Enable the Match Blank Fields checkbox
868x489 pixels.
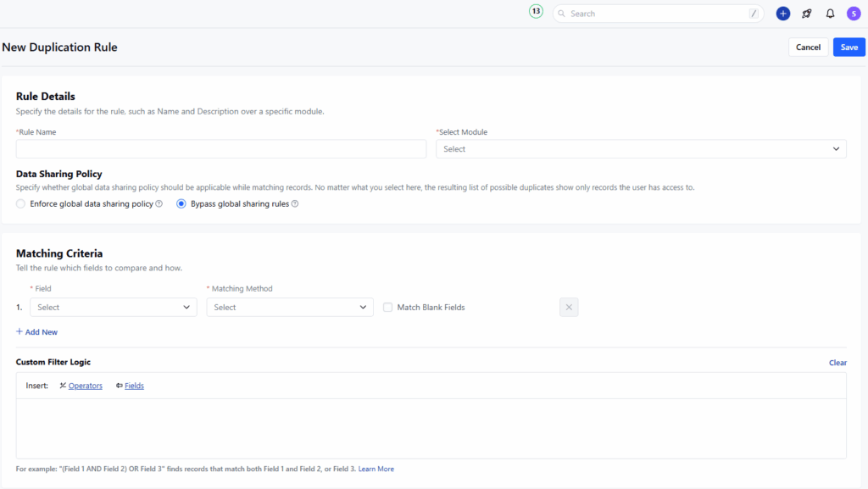(388, 307)
